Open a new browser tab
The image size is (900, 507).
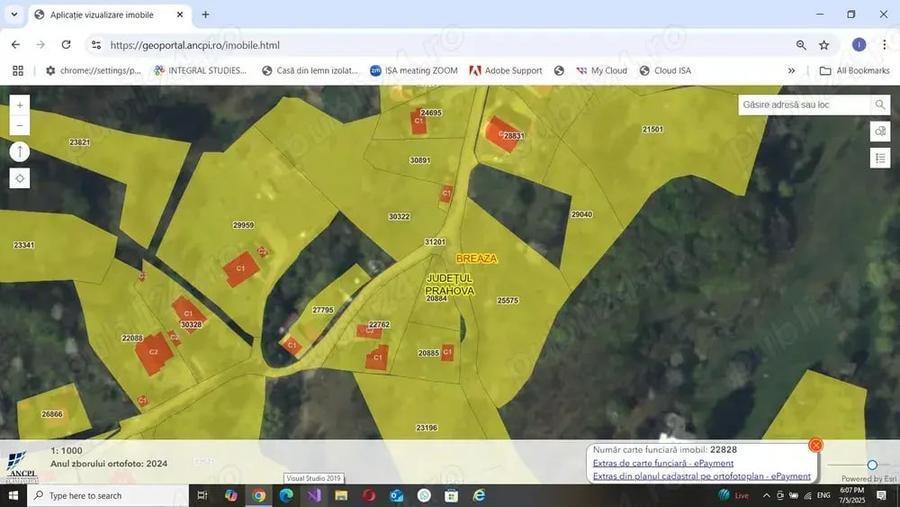tap(205, 14)
